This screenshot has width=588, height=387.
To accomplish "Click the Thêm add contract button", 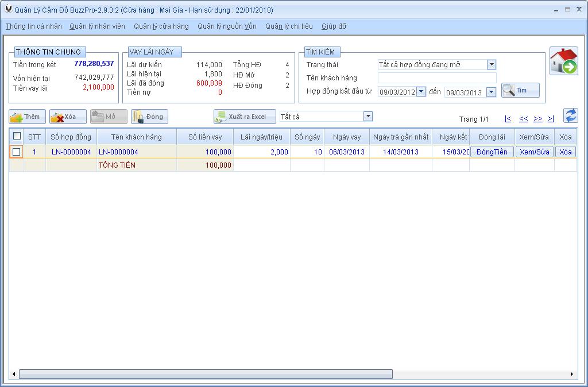I will pos(28,117).
